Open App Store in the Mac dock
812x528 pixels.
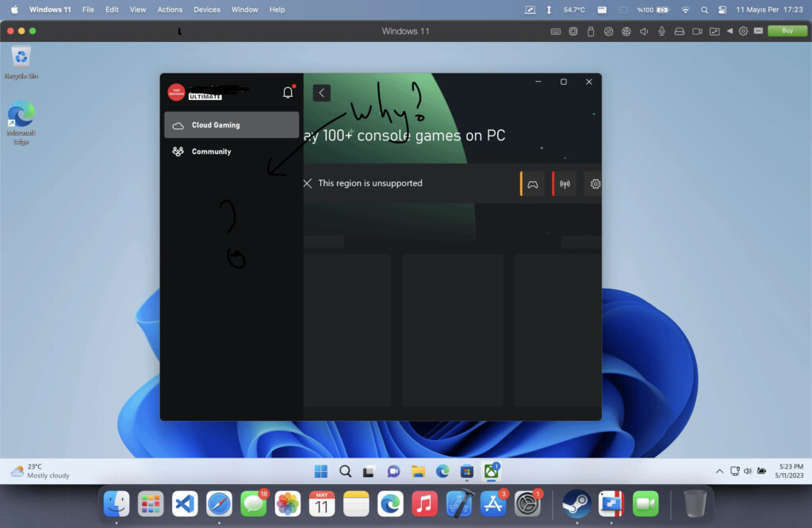[x=493, y=503]
